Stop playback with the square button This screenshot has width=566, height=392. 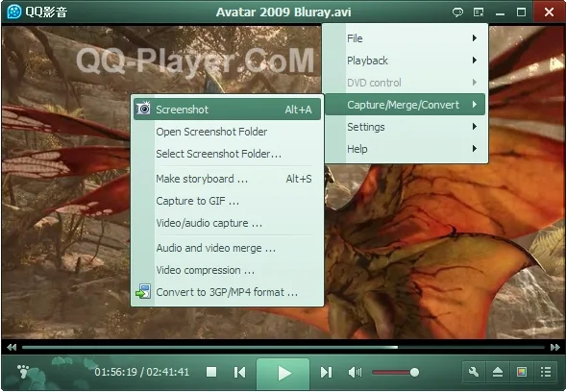[211, 372]
